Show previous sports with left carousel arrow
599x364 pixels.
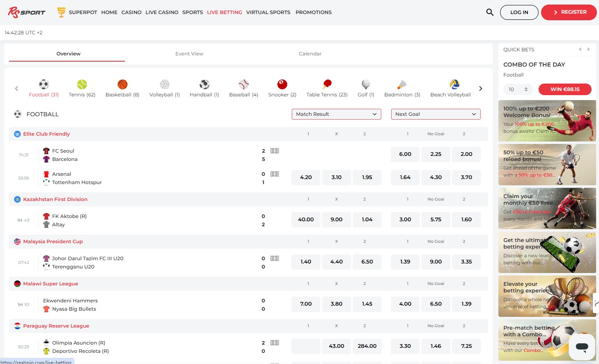(17, 89)
